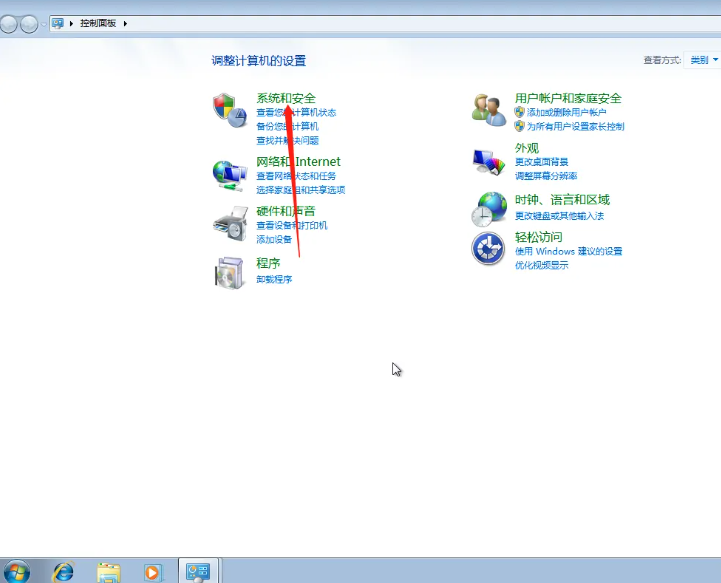Viewport: 721px width, 583px height.
Task: Click the Back navigation button
Action: [x=9, y=24]
